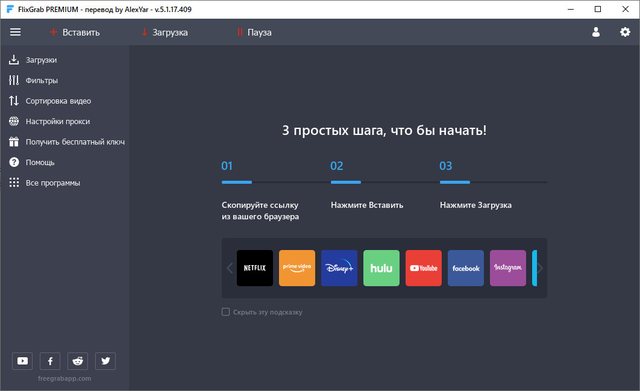Visit freegrabapp.com link

tap(64, 378)
